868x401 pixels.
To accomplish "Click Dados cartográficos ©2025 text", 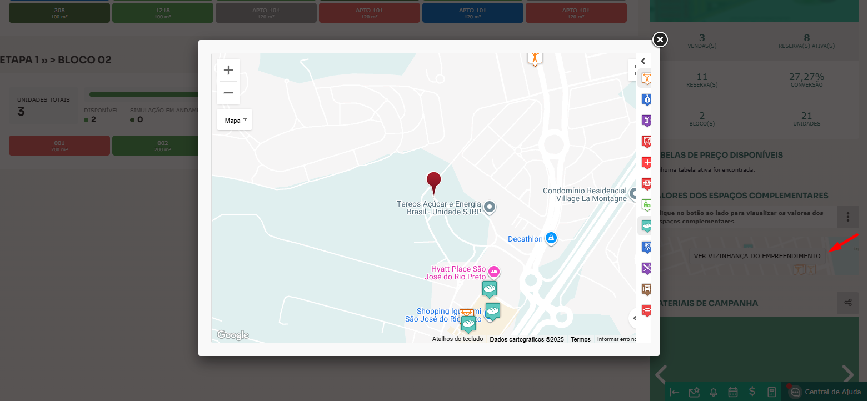I will pyautogui.click(x=527, y=339).
